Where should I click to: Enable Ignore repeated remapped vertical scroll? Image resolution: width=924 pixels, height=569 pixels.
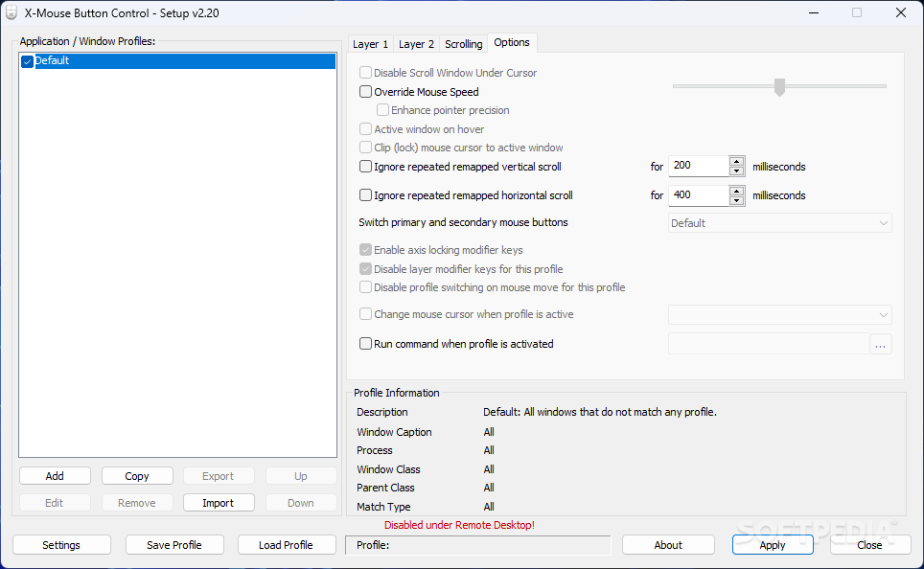(x=365, y=167)
